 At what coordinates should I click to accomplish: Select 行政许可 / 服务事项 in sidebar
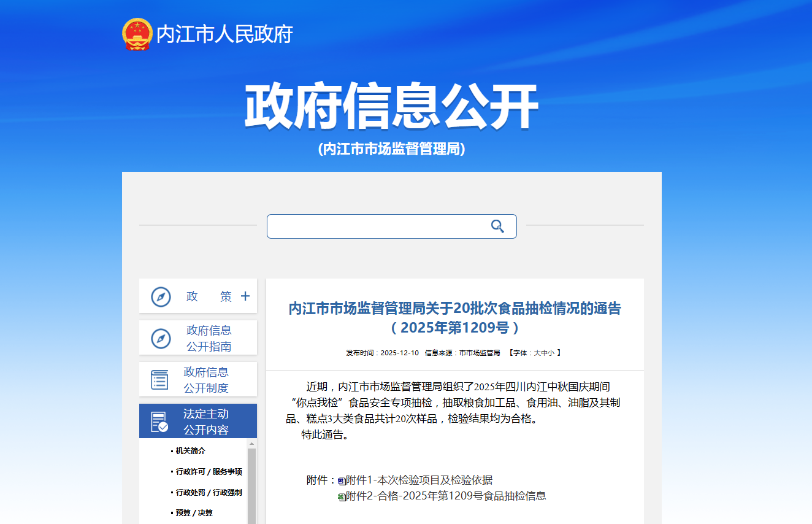click(x=209, y=472)
